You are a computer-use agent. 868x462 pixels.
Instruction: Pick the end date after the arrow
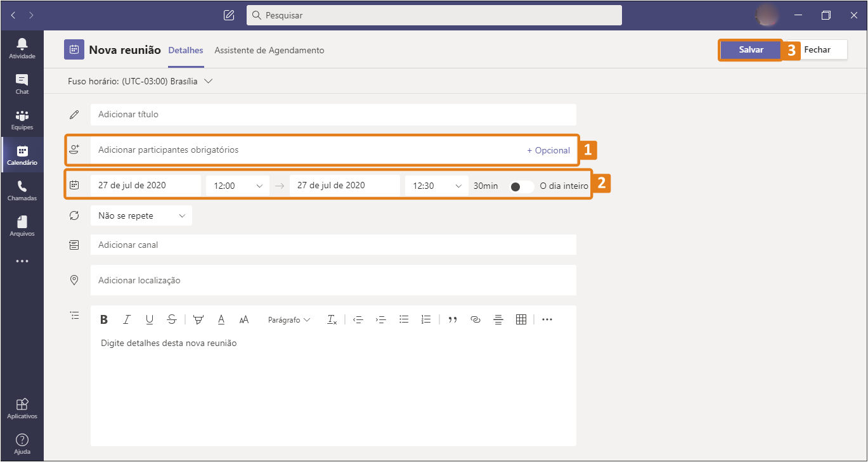pos(345,186)
